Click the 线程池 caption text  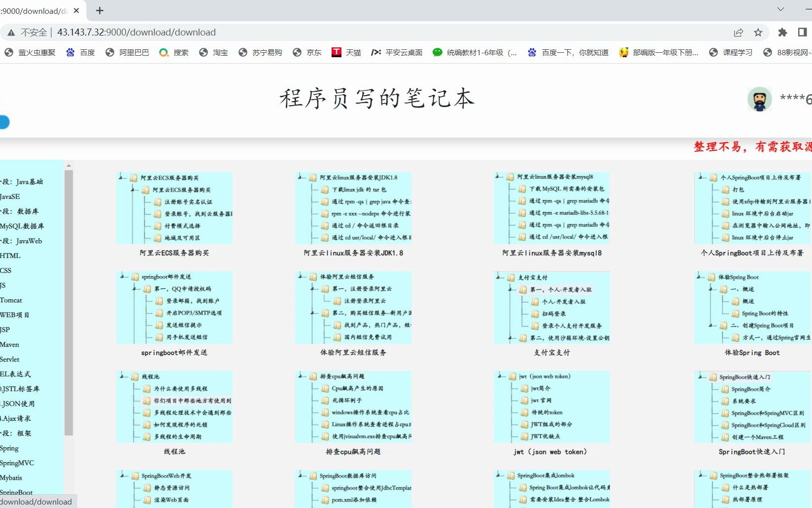tap(174, 451)
